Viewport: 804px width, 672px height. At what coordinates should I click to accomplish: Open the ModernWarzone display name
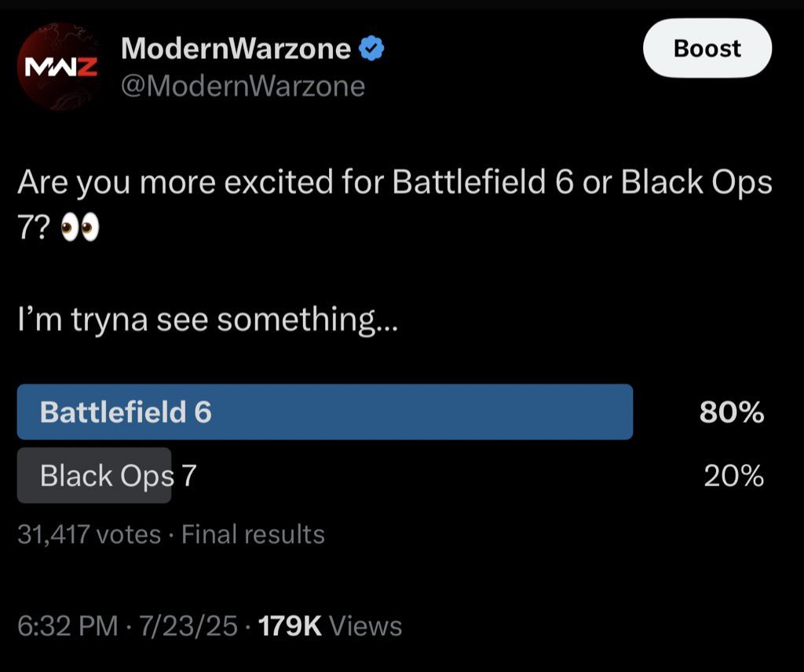click(x=236, y=49)
